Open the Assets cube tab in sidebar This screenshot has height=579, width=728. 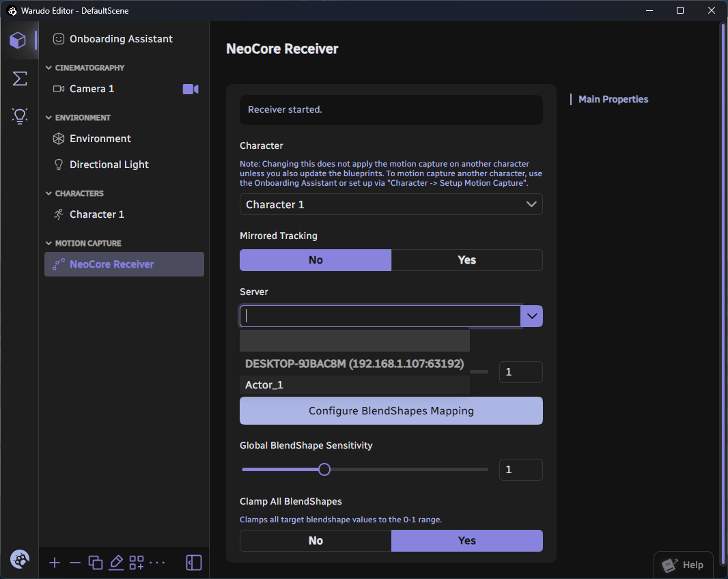(x=18, y=40)
